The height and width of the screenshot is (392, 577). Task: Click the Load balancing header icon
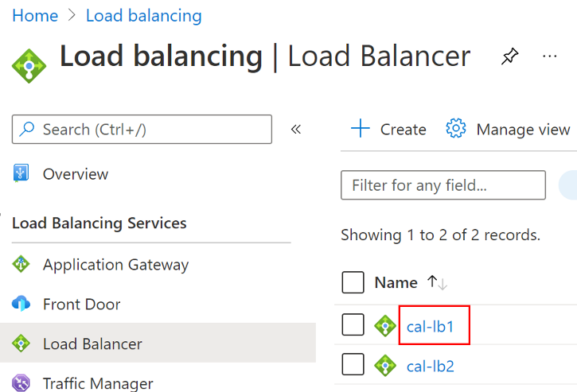(x=29, y=65)
